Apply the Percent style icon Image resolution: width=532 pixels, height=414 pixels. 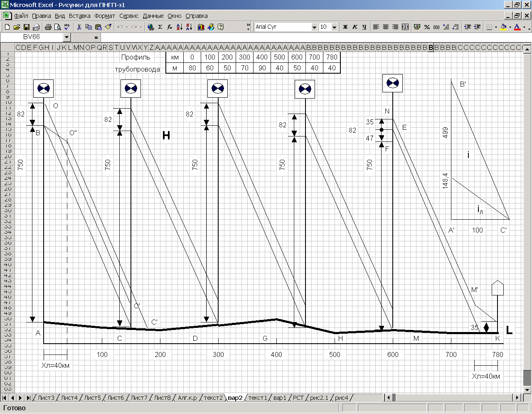tap(427, 27)
